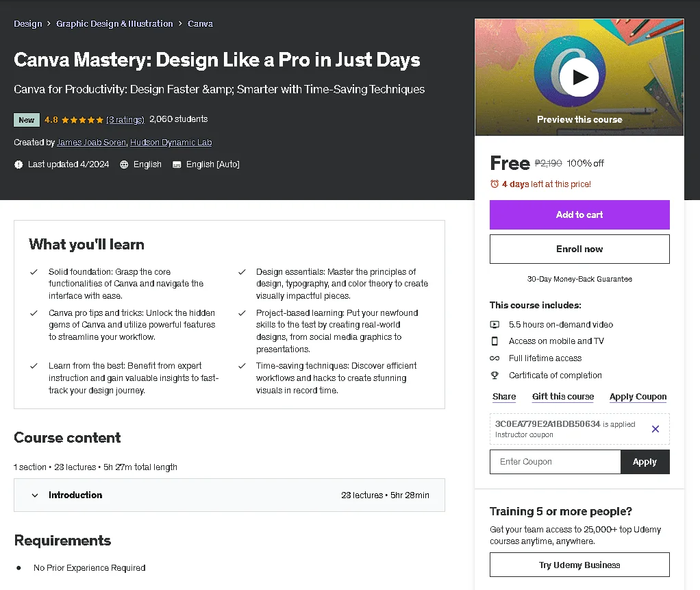The image size is (700, 590).
Task: Remove the applied instructor coupon
Action: click(x=655, y=429)
